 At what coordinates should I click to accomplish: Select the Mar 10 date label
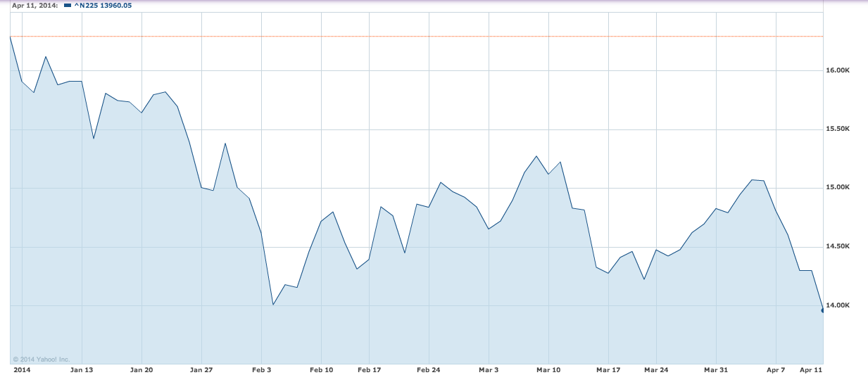click(548, 369)
